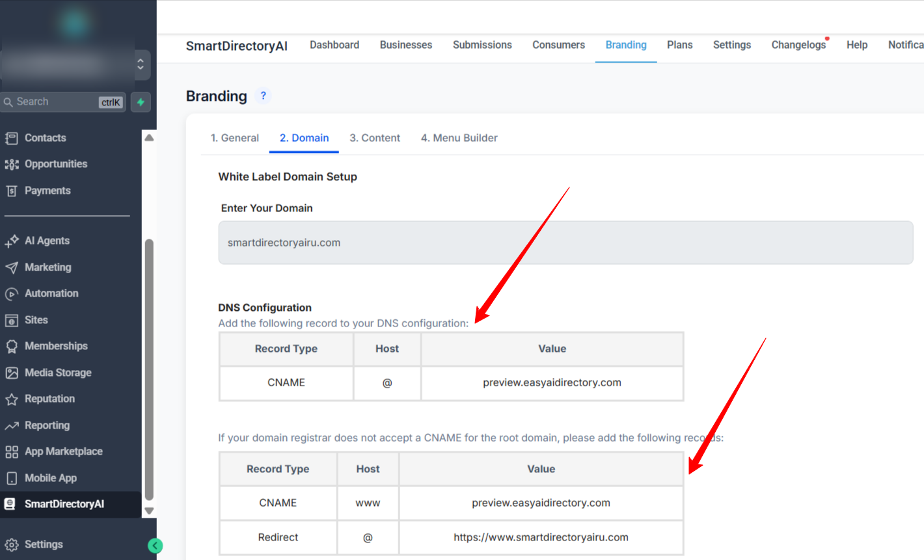The height and width of the screenshot is (560, 924).
Task: Open Marketing from the sidebar
Action: coord(48,267)
